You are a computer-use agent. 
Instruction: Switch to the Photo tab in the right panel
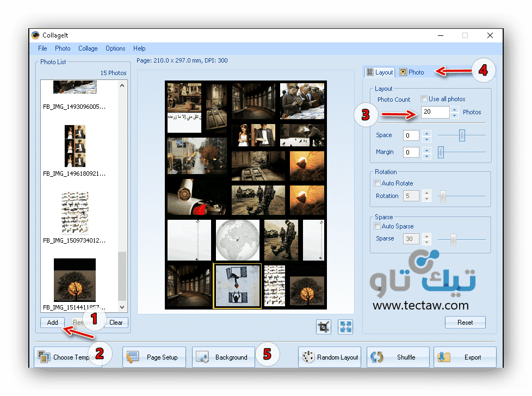click(412, 72)
